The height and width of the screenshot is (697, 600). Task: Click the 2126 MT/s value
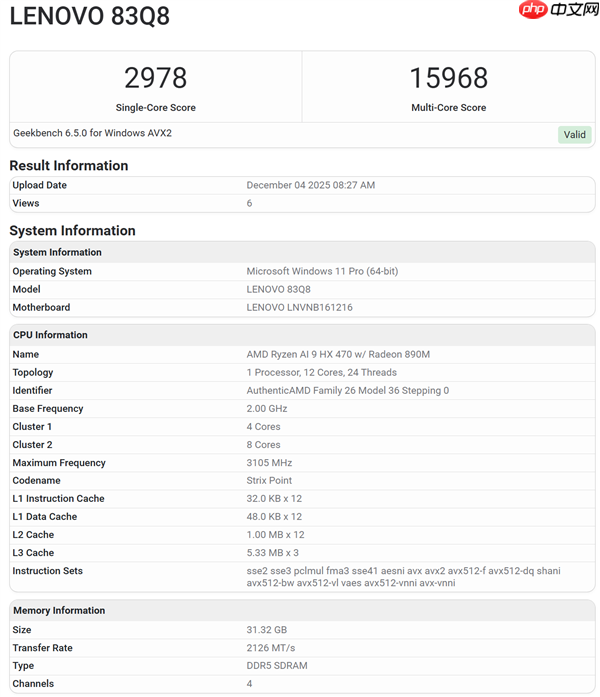[x=271, y=648]
